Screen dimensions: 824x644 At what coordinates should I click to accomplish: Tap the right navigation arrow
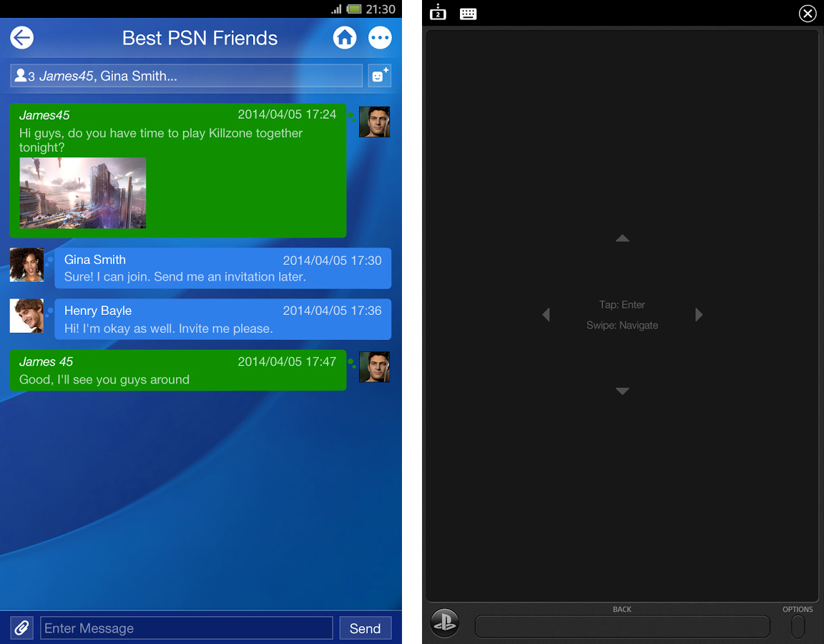coord(698,314)
